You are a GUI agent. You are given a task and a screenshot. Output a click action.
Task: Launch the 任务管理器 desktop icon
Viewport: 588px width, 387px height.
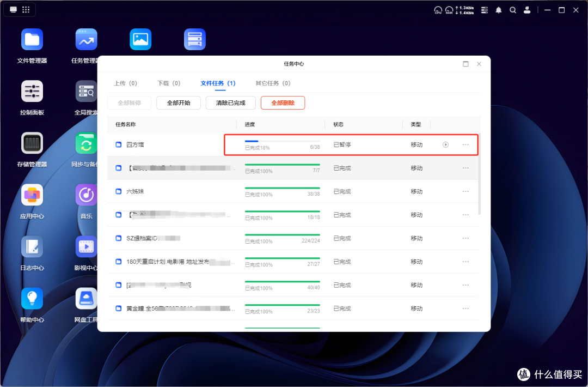click(x=86, y=39)
